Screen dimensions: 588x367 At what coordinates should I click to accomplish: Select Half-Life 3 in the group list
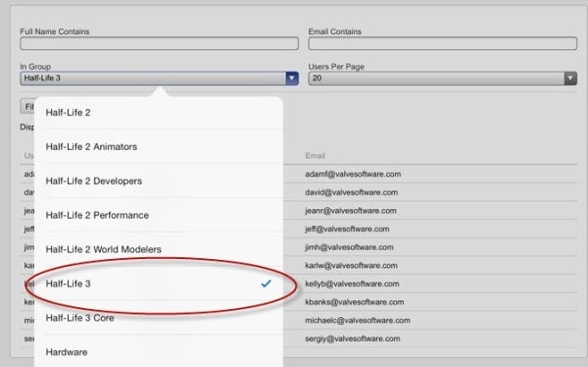159,284
